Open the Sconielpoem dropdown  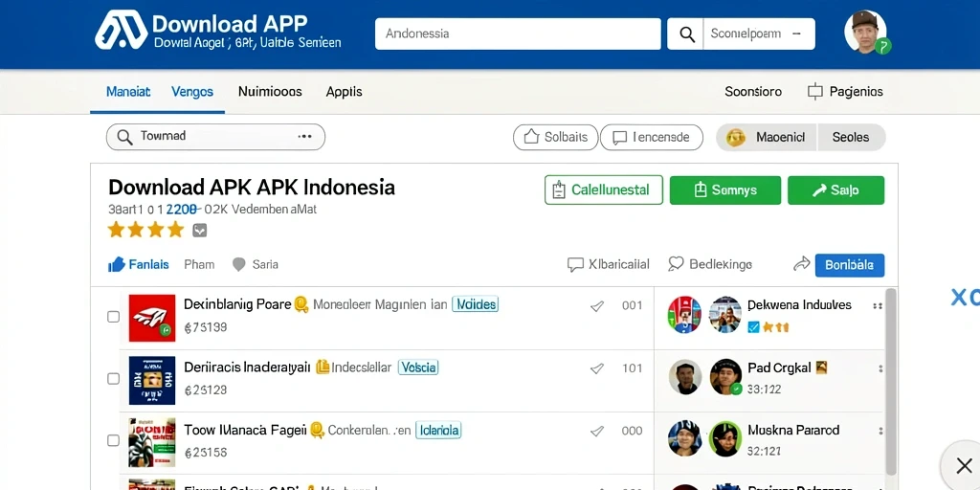759,33
